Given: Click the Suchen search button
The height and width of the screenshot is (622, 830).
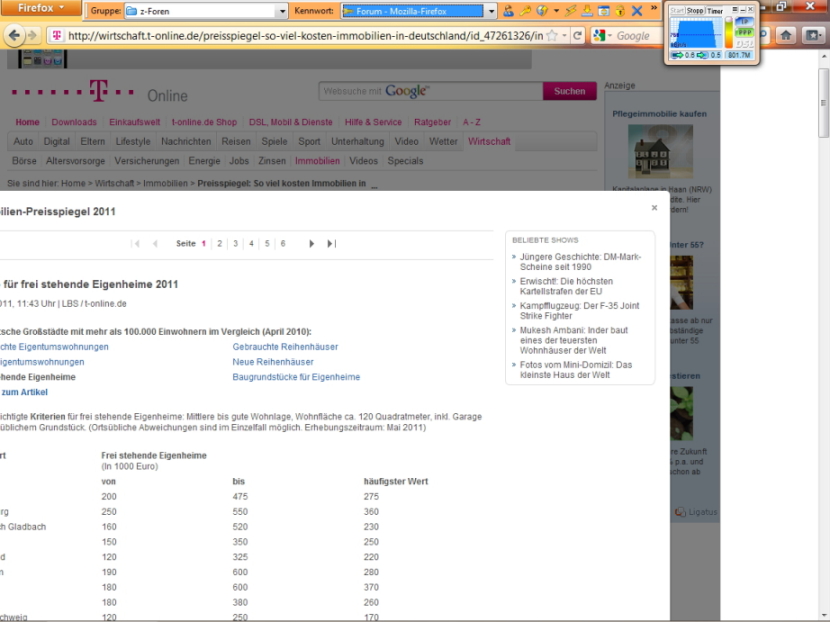Looking at the screenshot, I should click(569, 91).
